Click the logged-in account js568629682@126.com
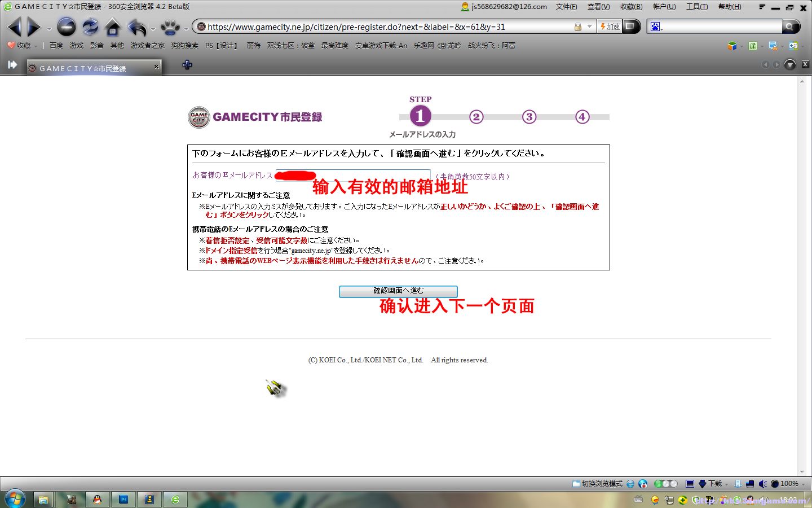812x508 pixels. click(x=504, y=7)
